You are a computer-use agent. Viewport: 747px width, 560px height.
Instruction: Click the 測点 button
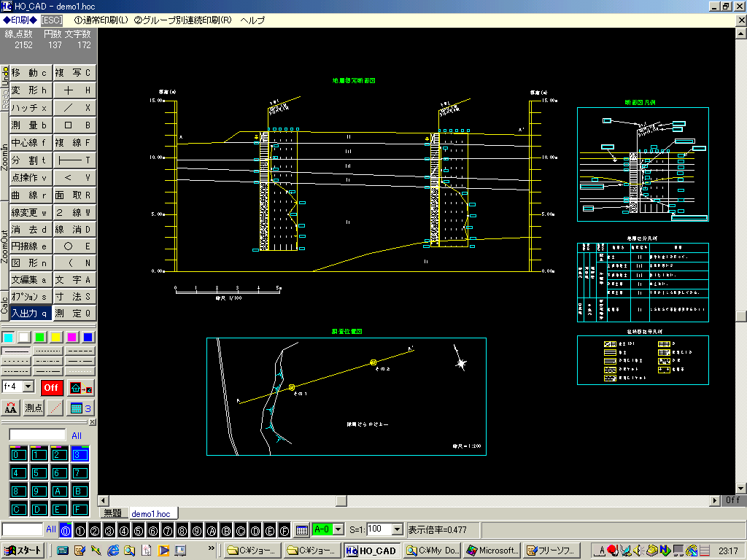coord(34,408)
